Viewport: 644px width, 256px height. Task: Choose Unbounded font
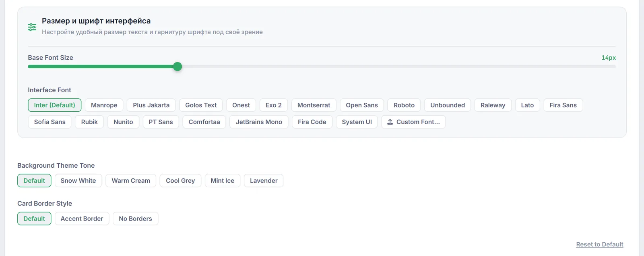(x=448, y=105)
